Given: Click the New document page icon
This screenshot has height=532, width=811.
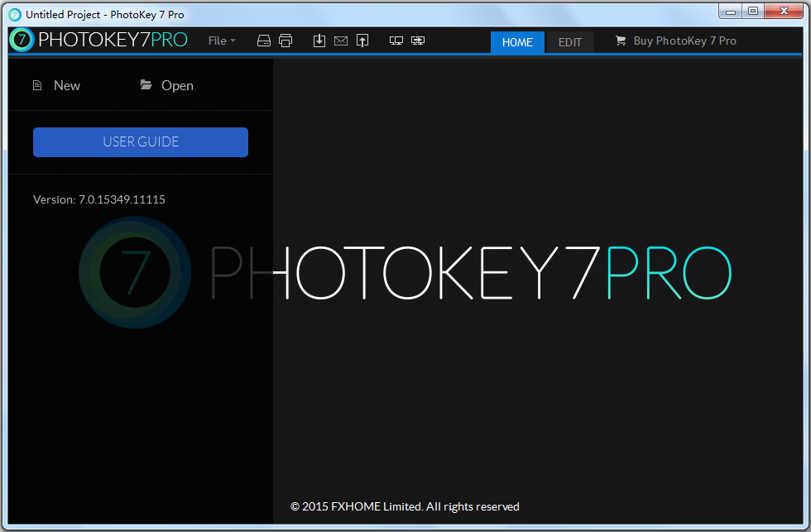Looking at the screenshot, I should [37, 85].
